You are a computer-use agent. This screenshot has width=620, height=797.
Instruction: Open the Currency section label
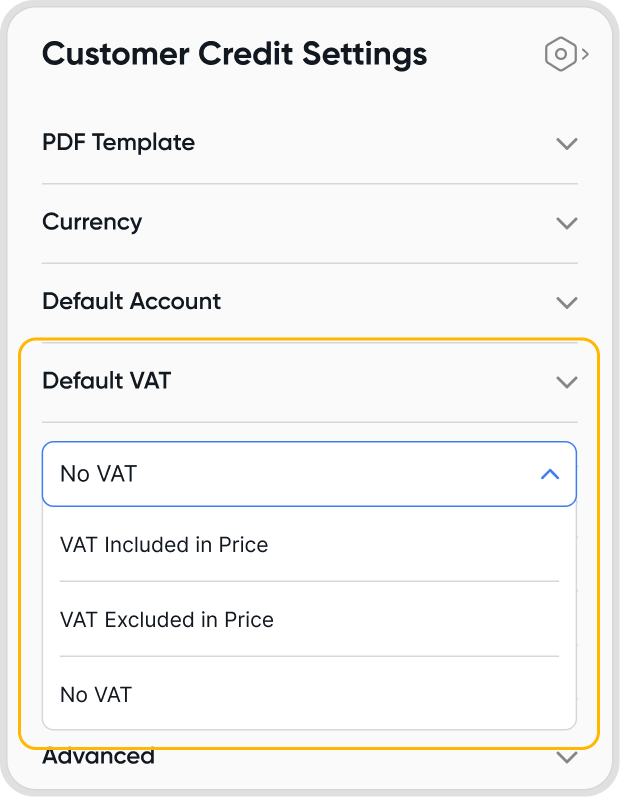tap(92, 222)
